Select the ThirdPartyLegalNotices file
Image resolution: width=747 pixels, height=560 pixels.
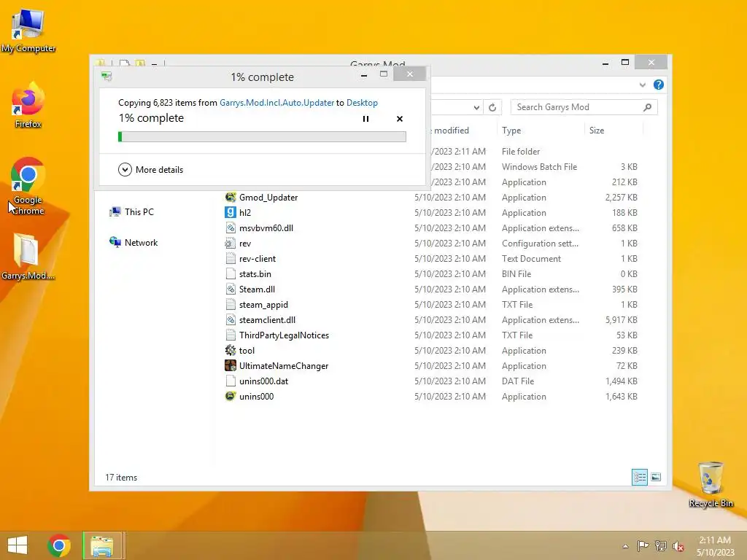277,335
